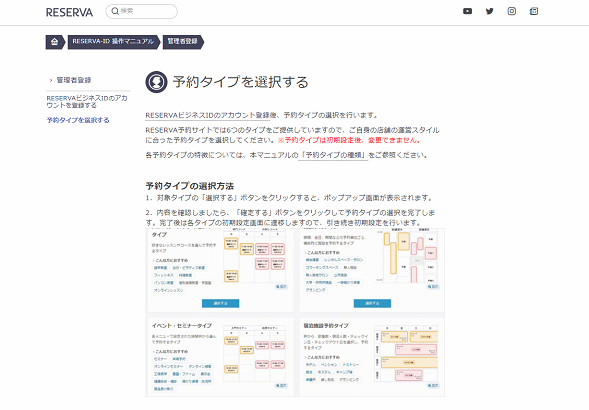Open RESERVA-ID 操作マニュアル breadcrumb
The height and width of the screenshot is (410, 589).
[x=113, y=42]
